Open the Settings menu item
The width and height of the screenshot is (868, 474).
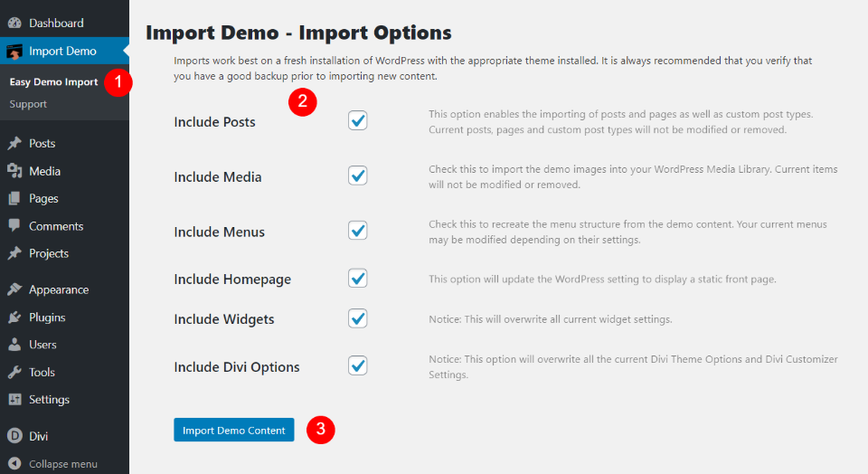pyautogui.click(x=49, y=399)
